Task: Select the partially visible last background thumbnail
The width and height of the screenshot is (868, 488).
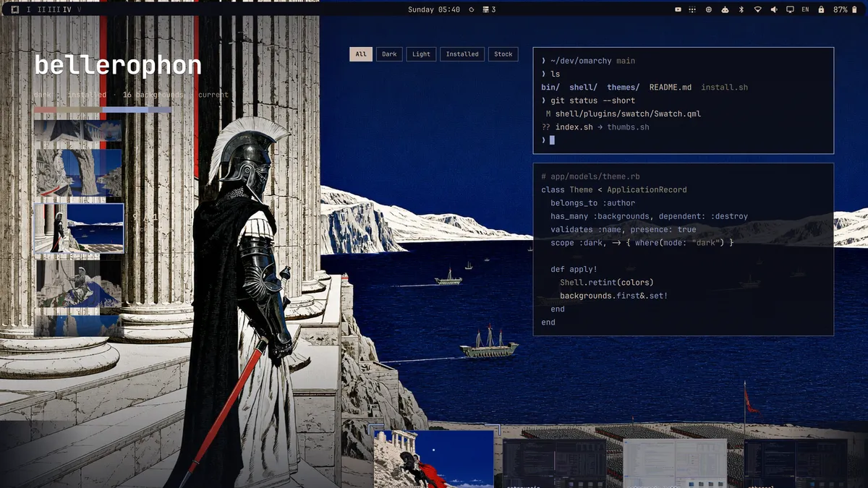Action: 77,325
